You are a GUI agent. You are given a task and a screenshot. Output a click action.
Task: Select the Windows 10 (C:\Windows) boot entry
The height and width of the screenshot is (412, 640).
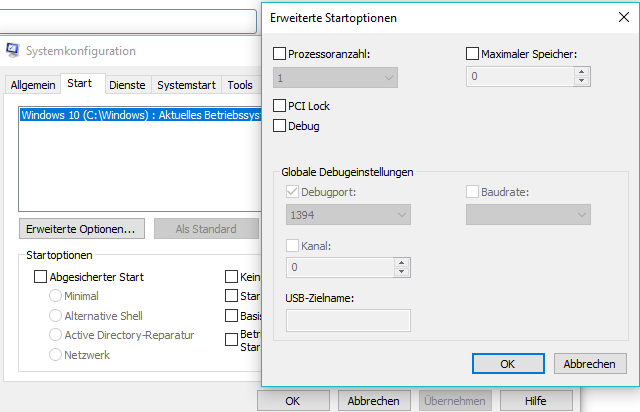140,115
